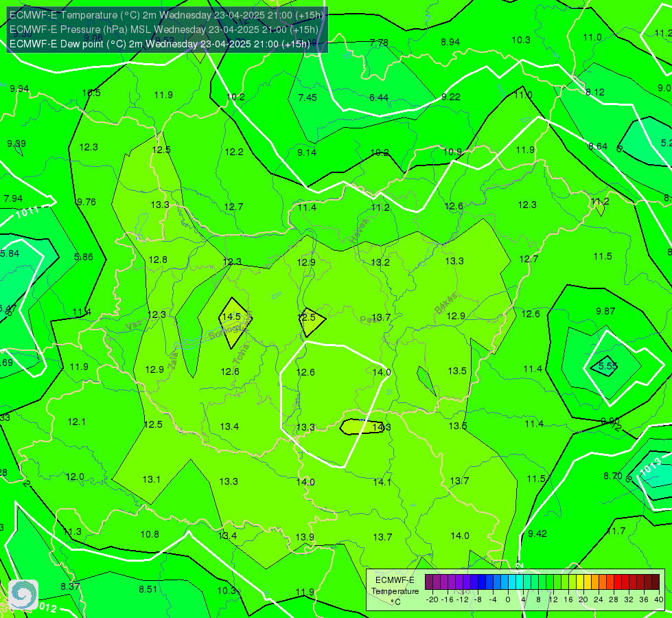Click the 7.45 temperature value
Image resolution: width=672 pixels, height=618 pixels.
coord(308,98)
